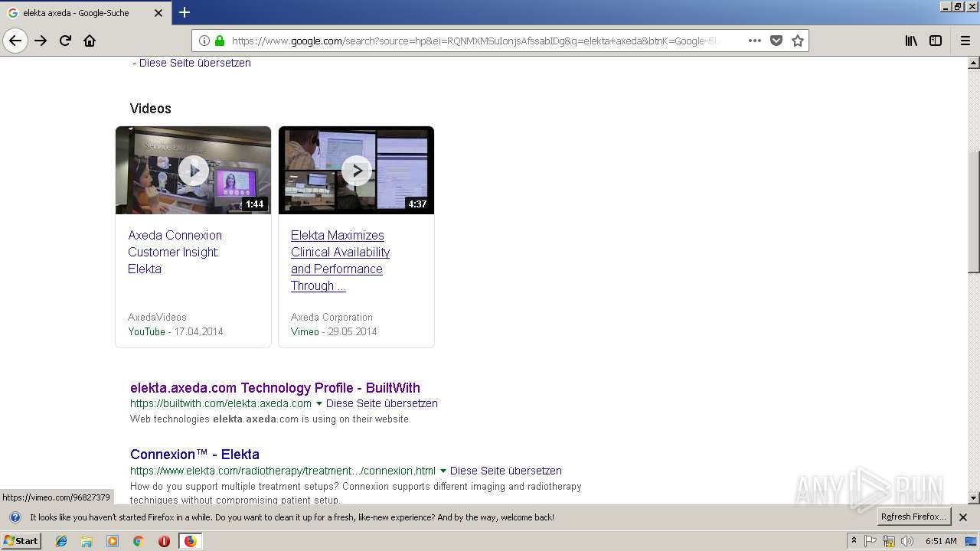This screenshot has height=551, width=980.
Task: Open a new tab with plus button
Action: (x=185, y=12)
